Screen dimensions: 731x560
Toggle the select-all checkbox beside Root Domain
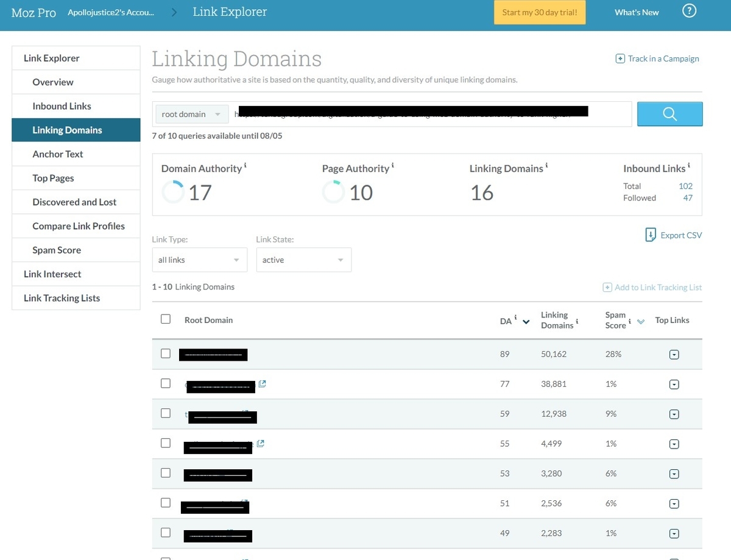point(166,319)
